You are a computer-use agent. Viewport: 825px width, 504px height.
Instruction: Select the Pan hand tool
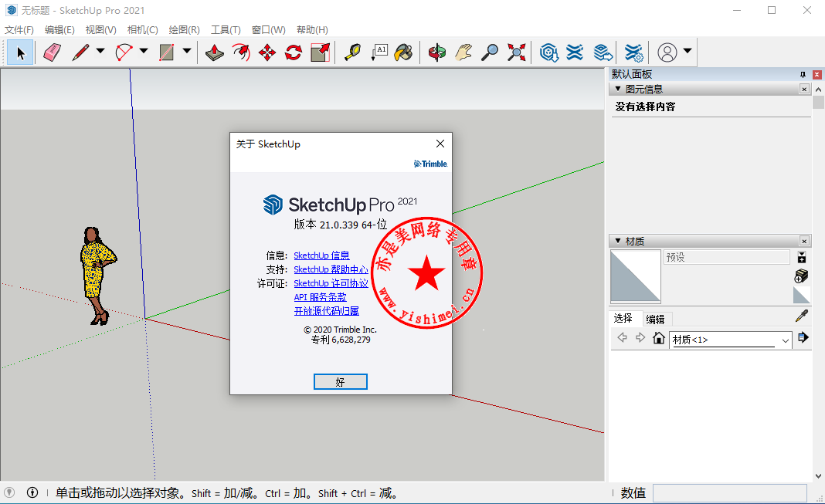[463, 52]
